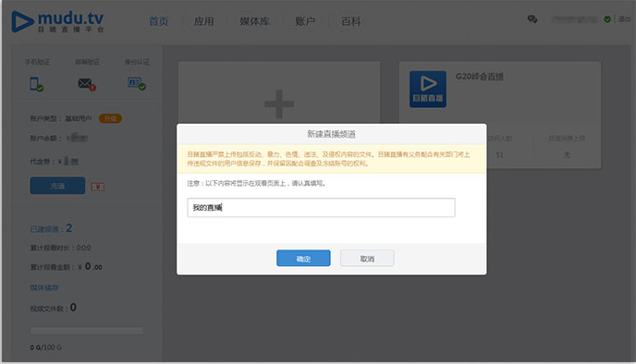
Task: Confirm with the 确定 button
Action: pos(303,258)
